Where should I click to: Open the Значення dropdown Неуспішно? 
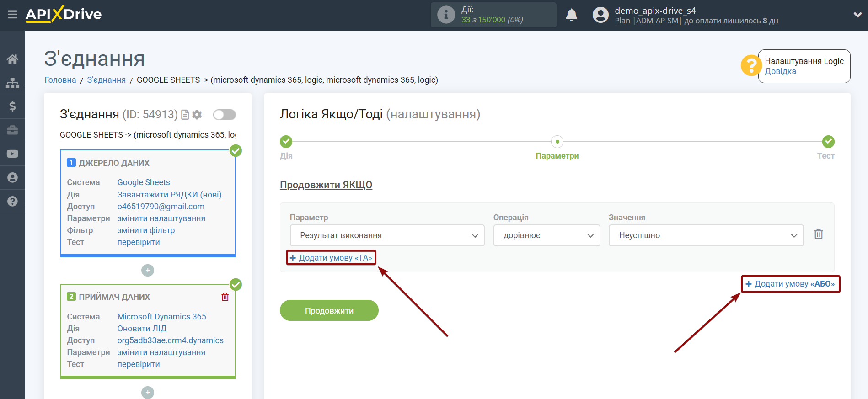pos(706,235)
